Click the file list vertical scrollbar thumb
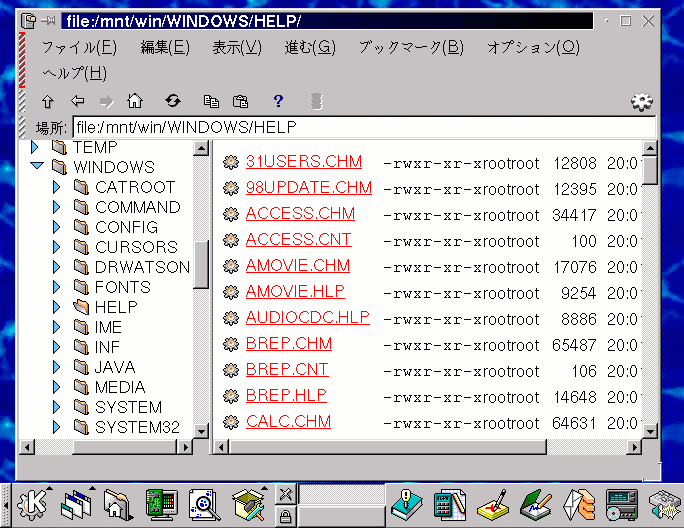684x528 pixels. [650, 171]
